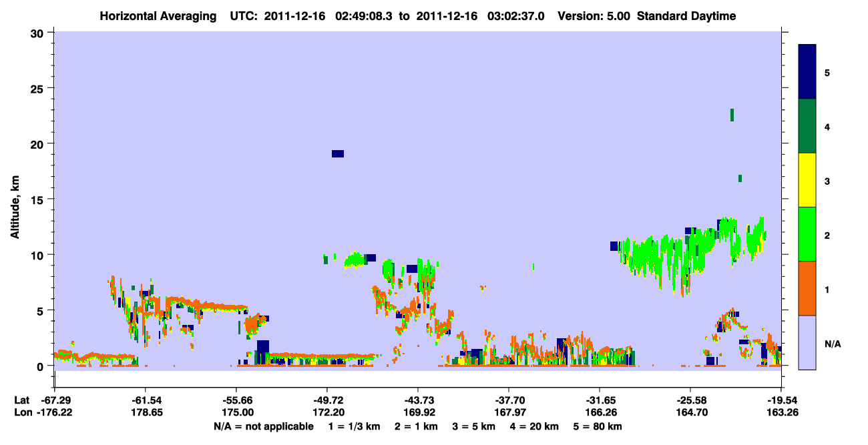Click the latitude value -37.70
Viewport: 868px width, 445px height.
click(509, 400)
